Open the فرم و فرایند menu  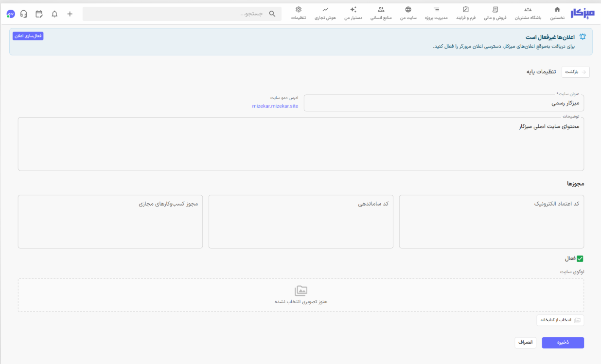(466, 13)
